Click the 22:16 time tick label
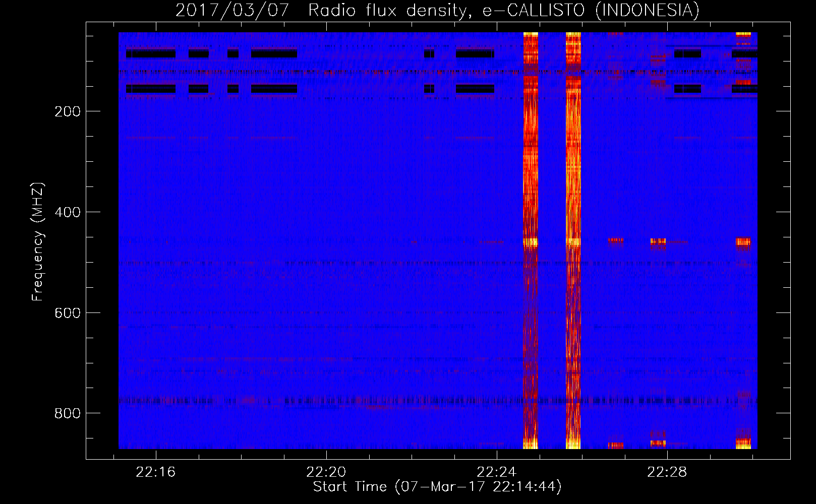The height and width of the screenshot is (504, 816). [156, 472]
